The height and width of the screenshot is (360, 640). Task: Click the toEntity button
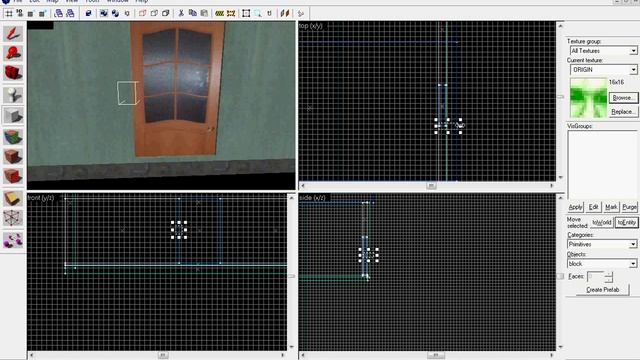(x=627, y=222)
